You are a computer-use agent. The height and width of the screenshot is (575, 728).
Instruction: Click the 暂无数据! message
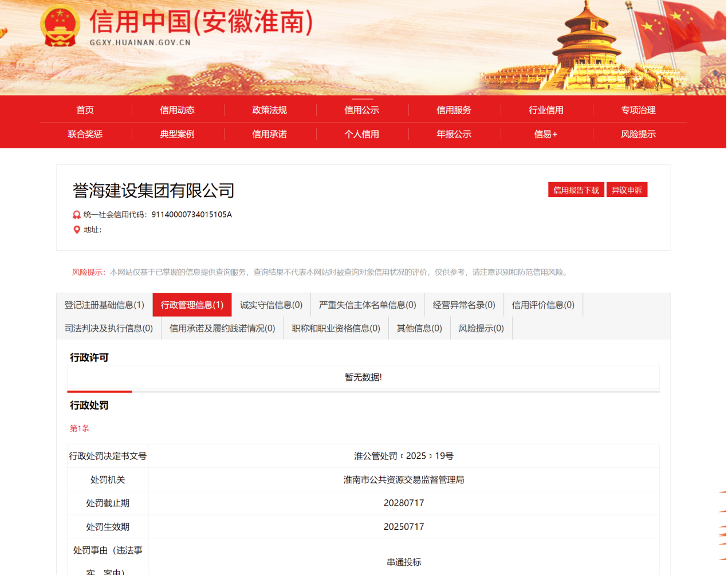pos(363,377)
